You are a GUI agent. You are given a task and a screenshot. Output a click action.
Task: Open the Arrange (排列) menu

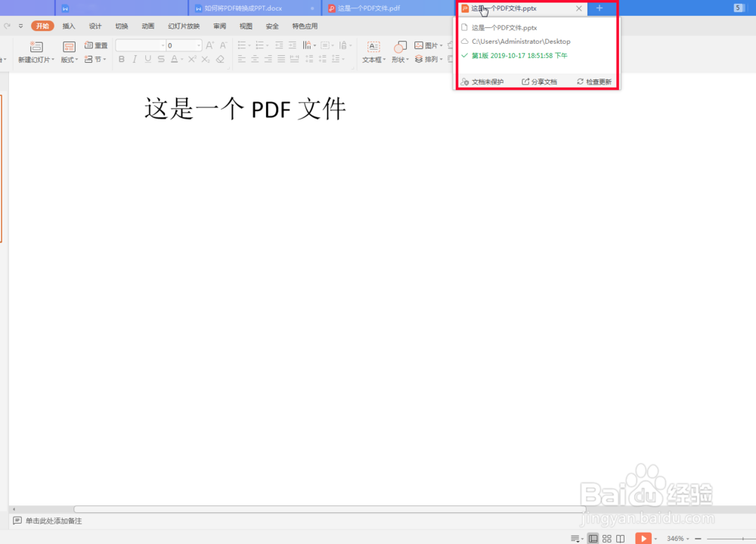click(x=428, y=59)
